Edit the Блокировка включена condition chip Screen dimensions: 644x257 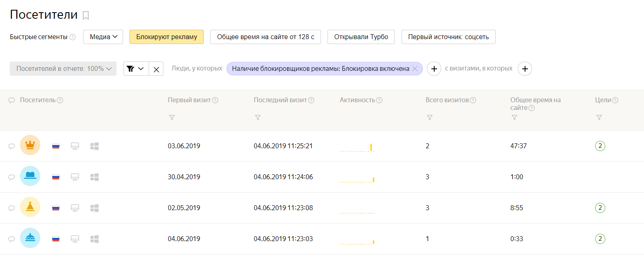(321, 69)
